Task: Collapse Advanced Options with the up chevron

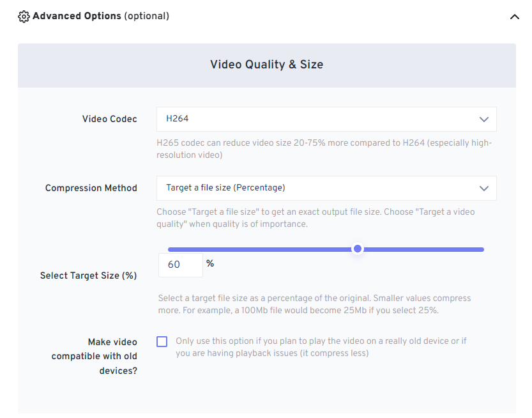Action: click(515, 17)
